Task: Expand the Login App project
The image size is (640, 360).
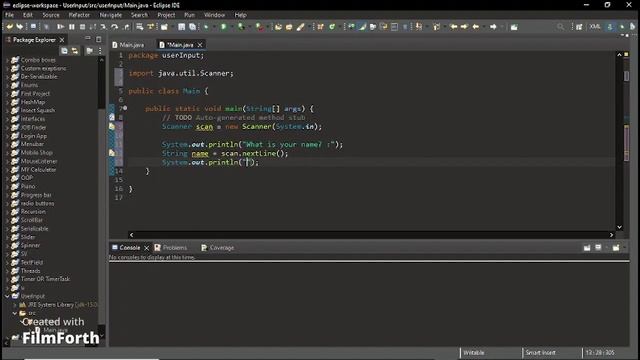Action: pyautogui.click(x=7, y=136)
